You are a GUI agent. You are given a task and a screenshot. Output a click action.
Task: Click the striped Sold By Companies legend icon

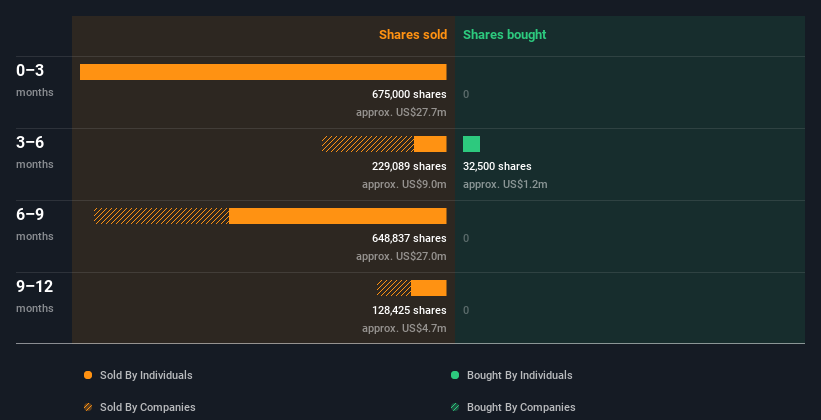tap(88, 407)
